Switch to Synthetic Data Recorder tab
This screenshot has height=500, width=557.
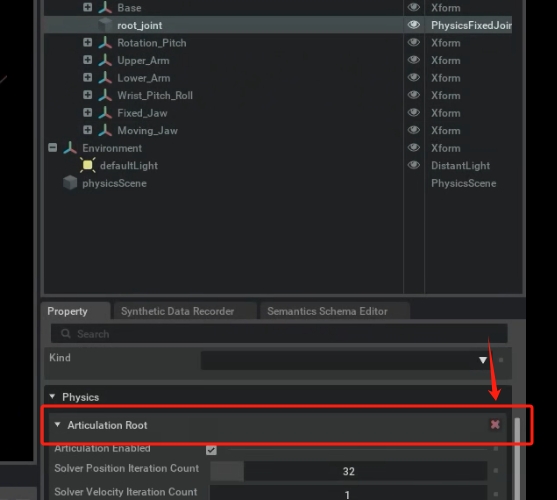(177, 311)
